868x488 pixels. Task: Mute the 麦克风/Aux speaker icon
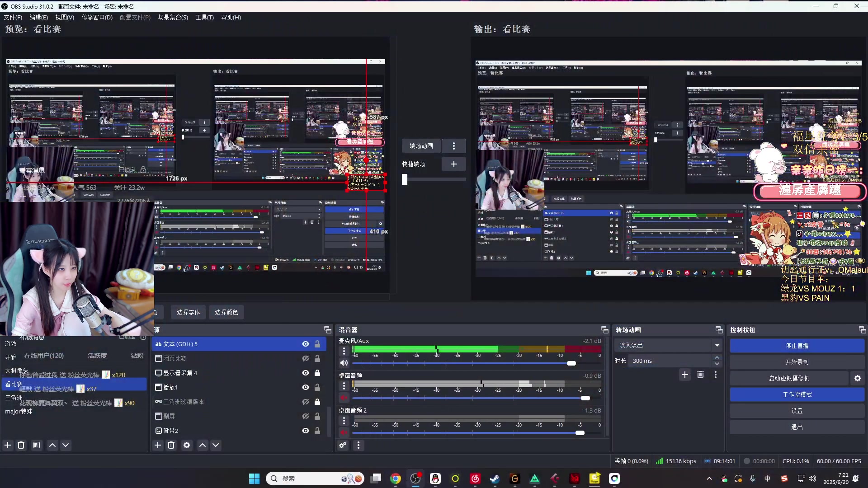344,363
